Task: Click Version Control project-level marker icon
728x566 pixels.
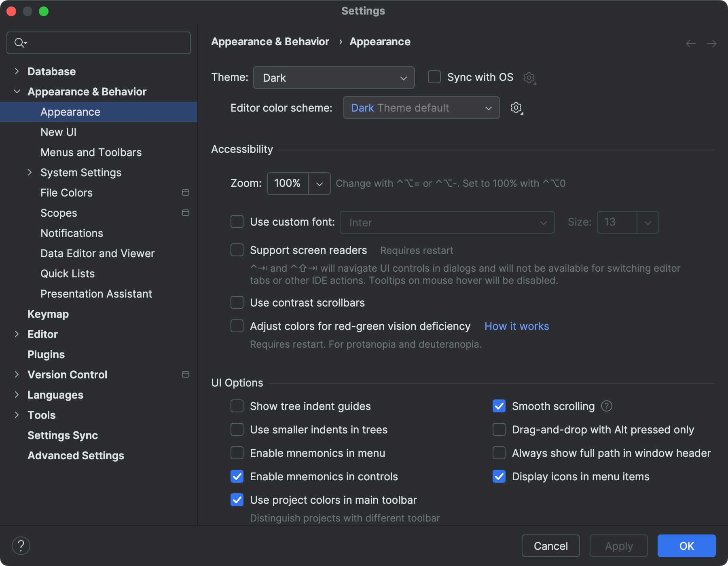Action: pos(186,374)
